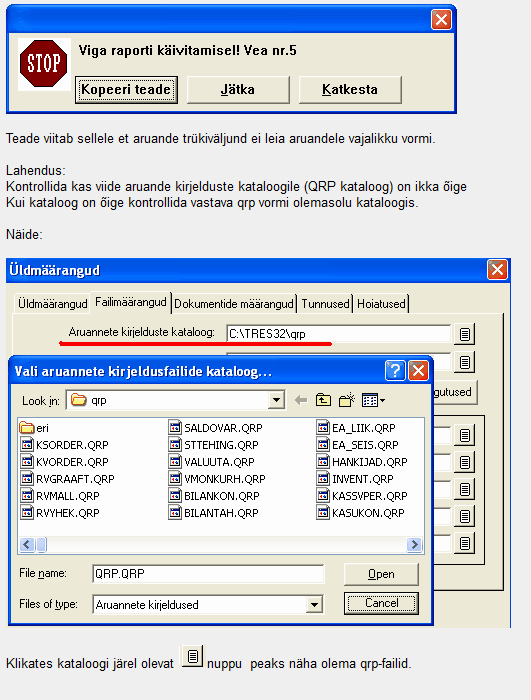Viewport: 531px width, 700px height.
Task: Open the View menu icon dropdown
Action: pos(373,400)
